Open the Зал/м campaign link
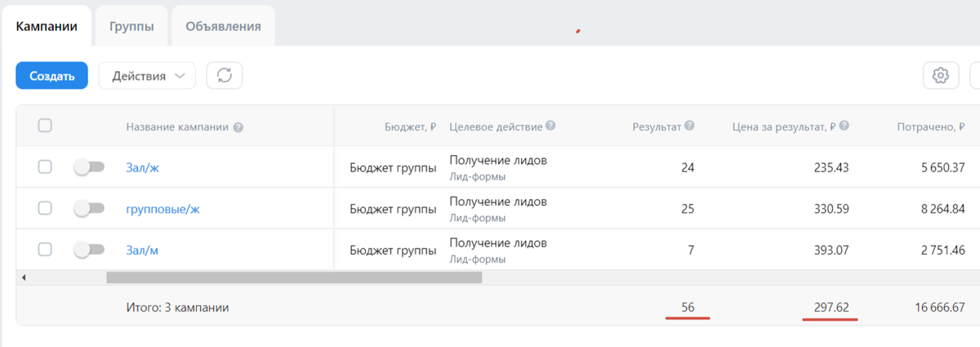Image resolution: width=980 pixels, height=347 pixels. point(142,250)
